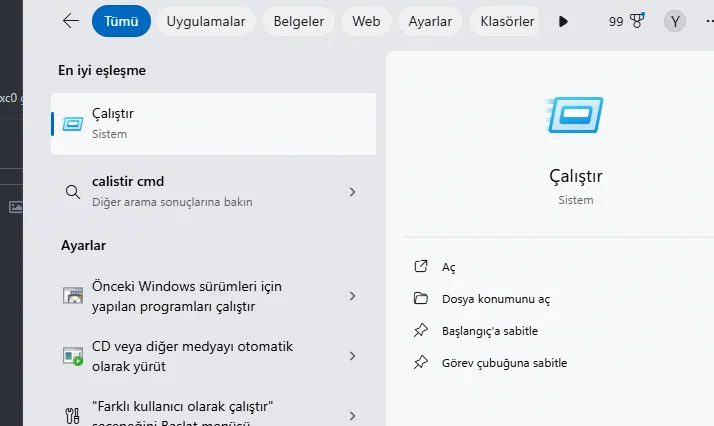Open the Çalıştır best match result
This screenshot has width=714, height=426.
(213, 124)
